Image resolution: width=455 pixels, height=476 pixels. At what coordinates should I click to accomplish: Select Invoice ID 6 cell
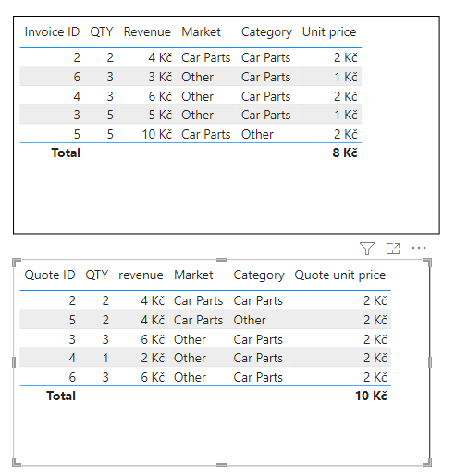tap(77, 77)
